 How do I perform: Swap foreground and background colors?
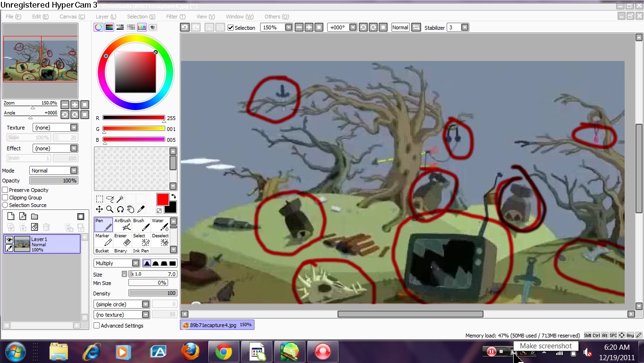(x=173, y=196)
